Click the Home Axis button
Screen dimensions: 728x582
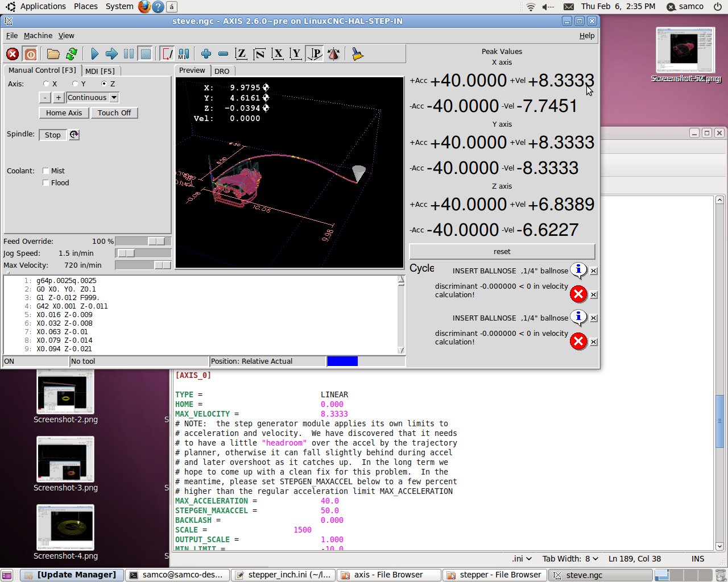(x=64, y=113)
